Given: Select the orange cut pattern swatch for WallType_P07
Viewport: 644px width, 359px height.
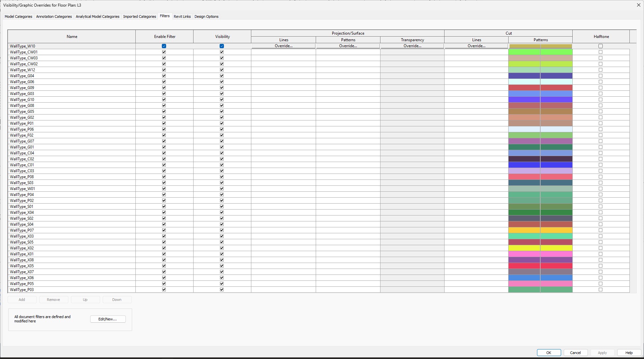Looking at the screenshot, I should (x=540, y=230).
